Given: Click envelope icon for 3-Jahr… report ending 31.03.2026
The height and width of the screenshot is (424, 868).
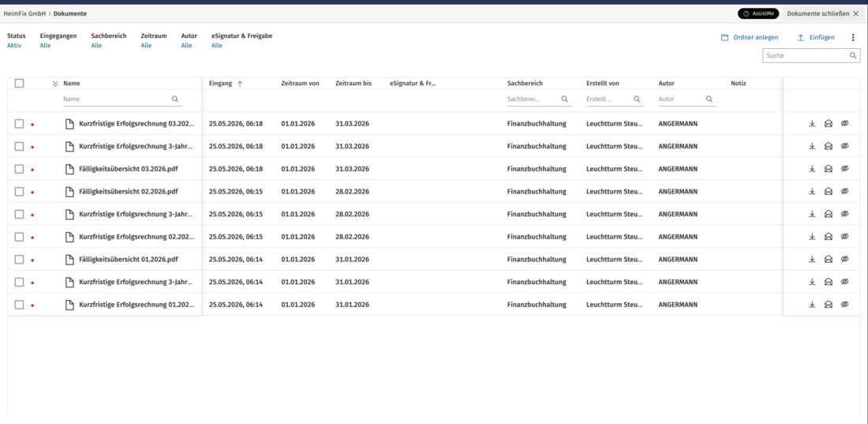Looking at the screenshot, I should (828, 146).
